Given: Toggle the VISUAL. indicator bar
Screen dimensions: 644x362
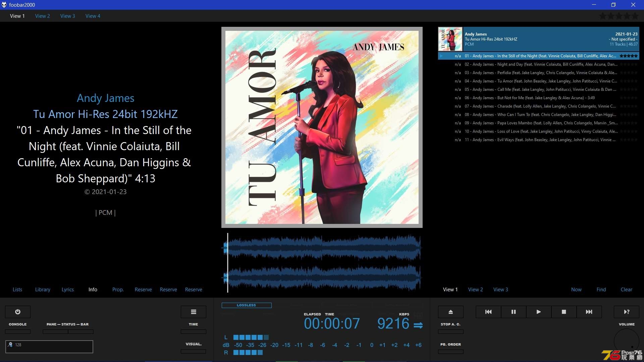Looking at the screenshot, I should pos(194,351).
